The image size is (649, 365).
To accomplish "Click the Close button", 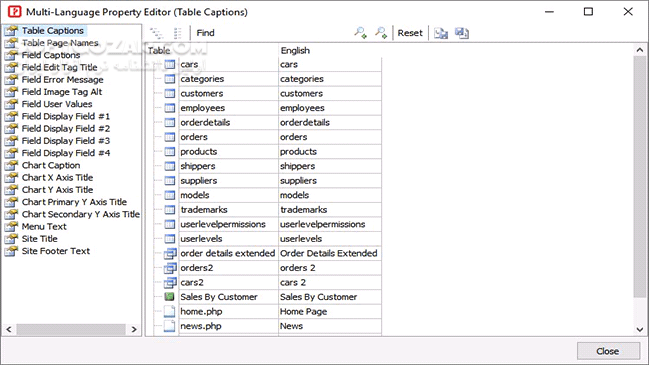I will pyautogui.click(x=608, y=351).
